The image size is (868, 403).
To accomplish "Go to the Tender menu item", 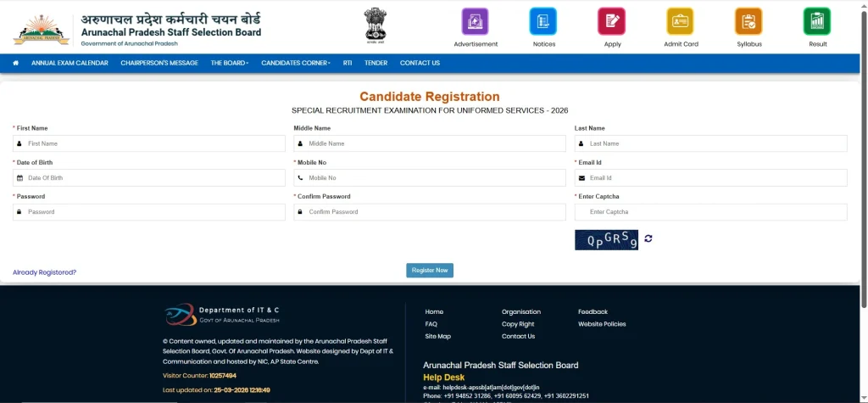I will tap(376, 63).
